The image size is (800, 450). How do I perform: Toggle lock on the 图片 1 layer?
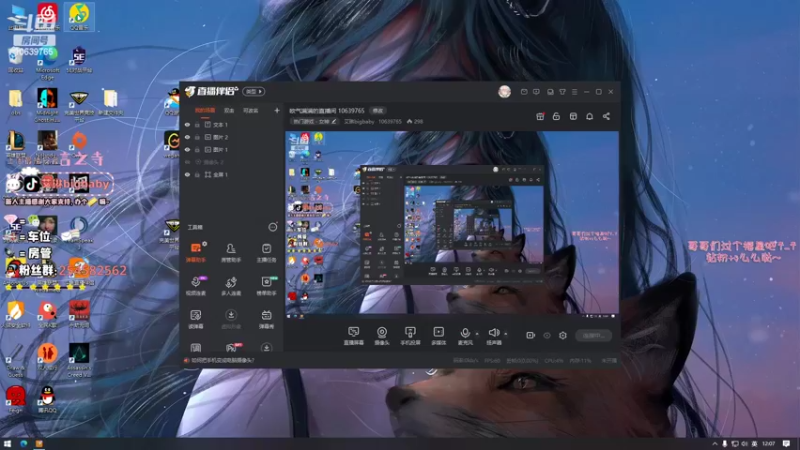pos(197,149)
